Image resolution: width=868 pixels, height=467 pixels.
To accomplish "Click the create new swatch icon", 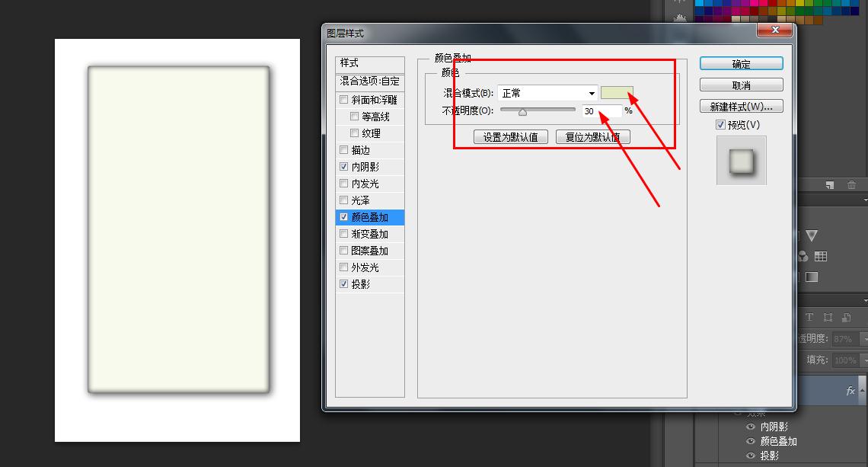I will (828, 184).
